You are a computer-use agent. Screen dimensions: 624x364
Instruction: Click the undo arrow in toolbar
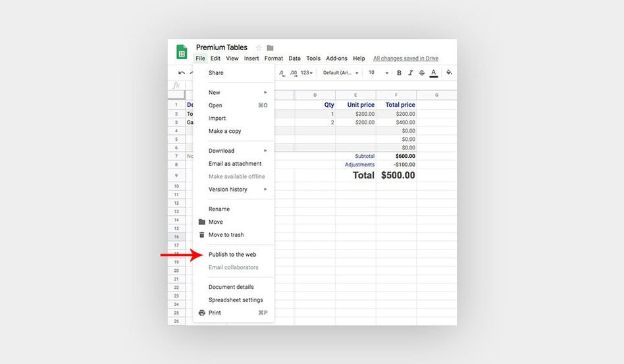(182, 73)
